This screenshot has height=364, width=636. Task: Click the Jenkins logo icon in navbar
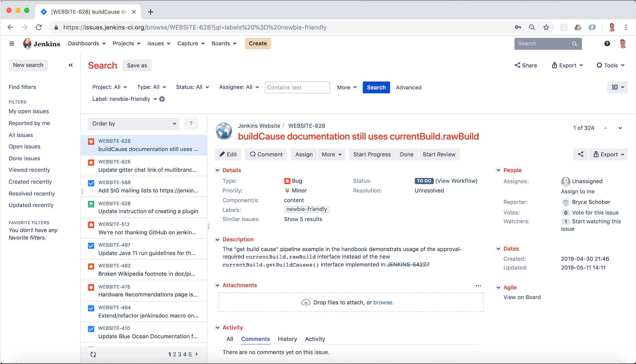[28, 43]
